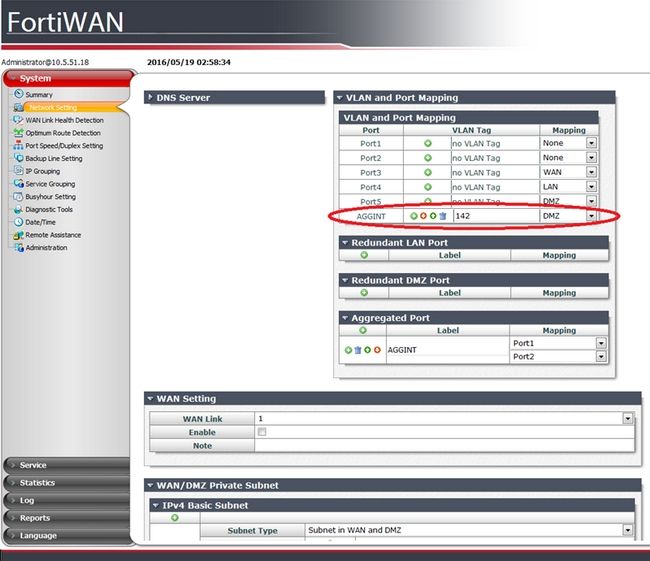Collapse the VLAN and Port Mapping panel
This screenshot has height=561, width=650.
(x=340, y=98)
